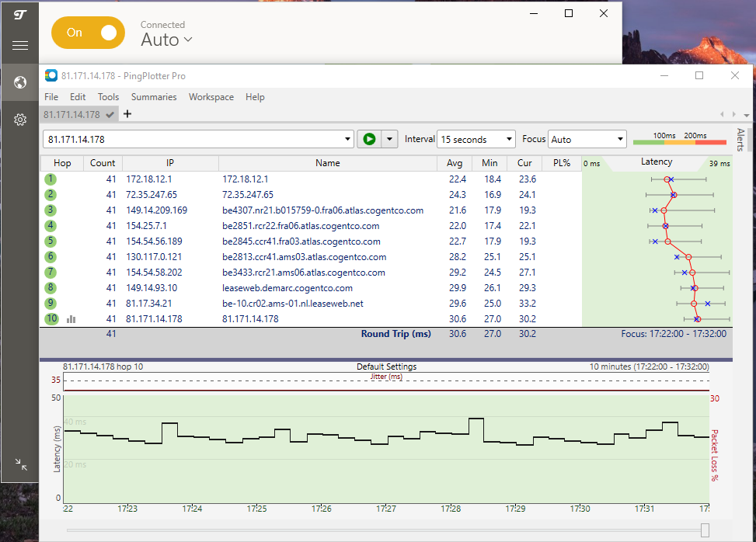Image resolution: width=756 pixels, height=542 pixels.
Task: Click the Workspace menu item
Action: point(211,96)
